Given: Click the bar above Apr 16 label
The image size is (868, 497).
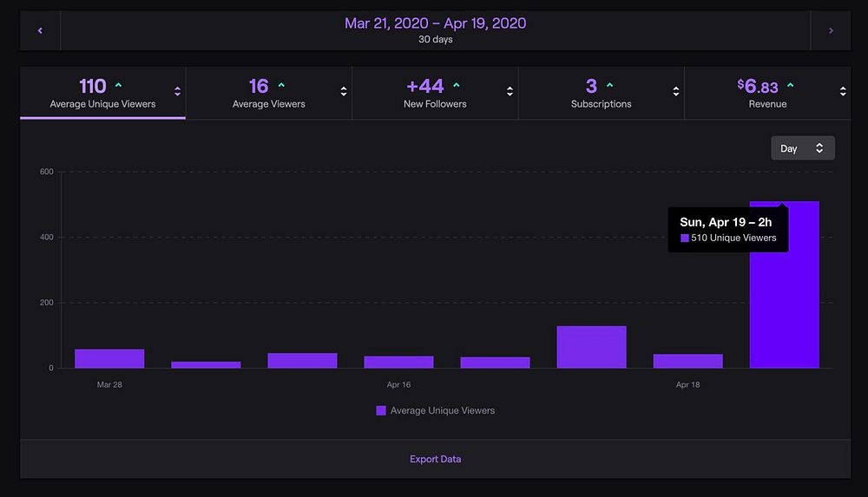Looking at the screenshot, I should (x=398, y=362).
